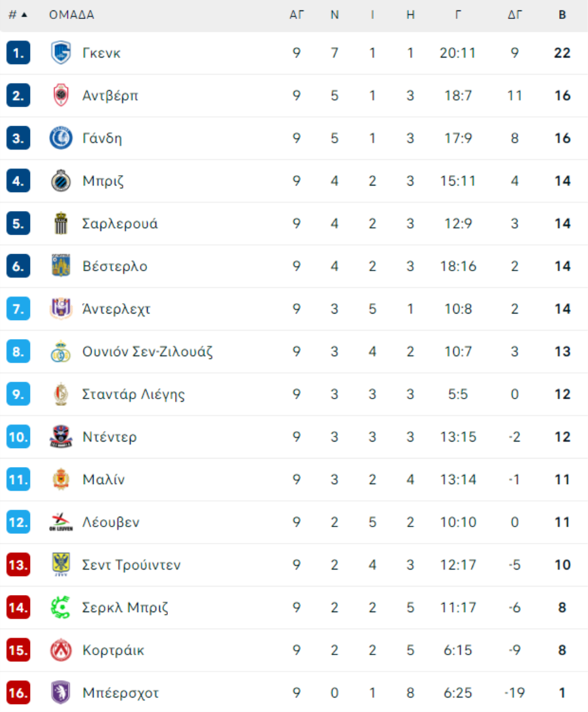Click the light-blue position badge 10.
This screenshot has height=712, width=588.
18,437
